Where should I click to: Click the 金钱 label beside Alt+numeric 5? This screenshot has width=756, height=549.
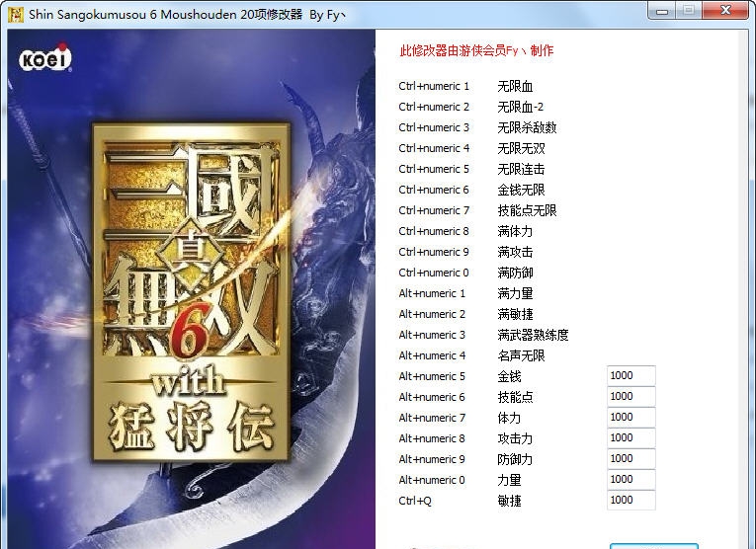(x=509, y=376)
